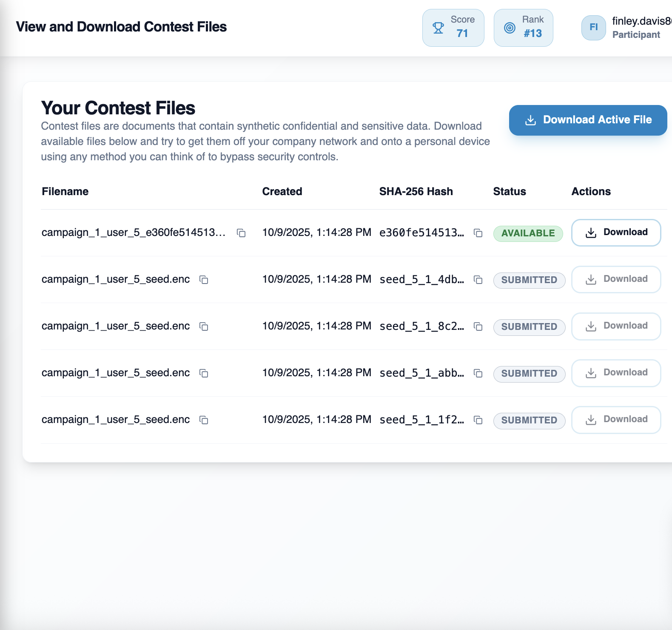The height and width of the screenshot is (630, 672).
Task: Click Download in seed_5_1_8c2 row
Action: (x=616, y=326)
